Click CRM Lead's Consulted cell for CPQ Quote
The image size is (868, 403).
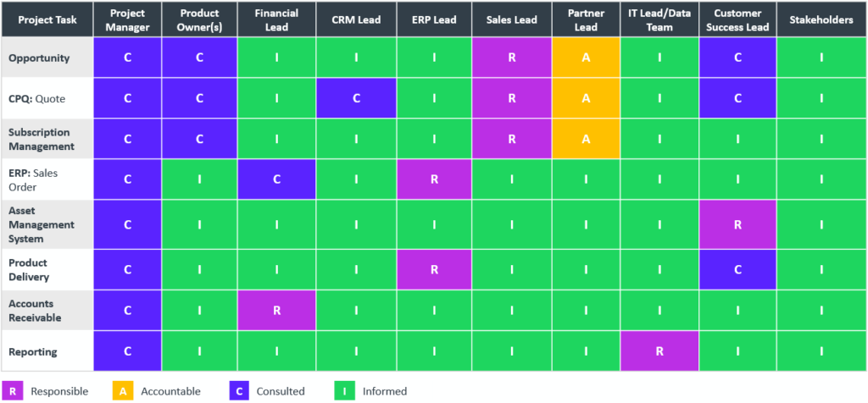356,98
